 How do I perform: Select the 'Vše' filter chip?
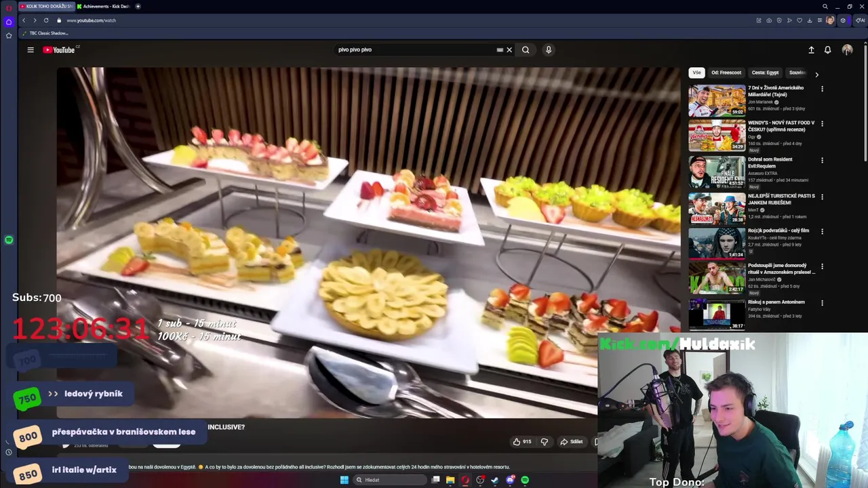coord(696,73)
